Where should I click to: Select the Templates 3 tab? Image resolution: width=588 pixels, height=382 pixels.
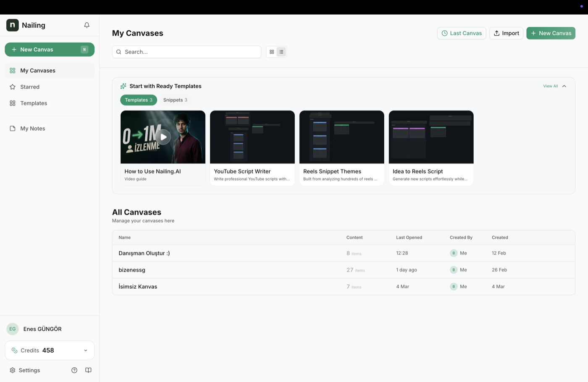click(139, 100)
